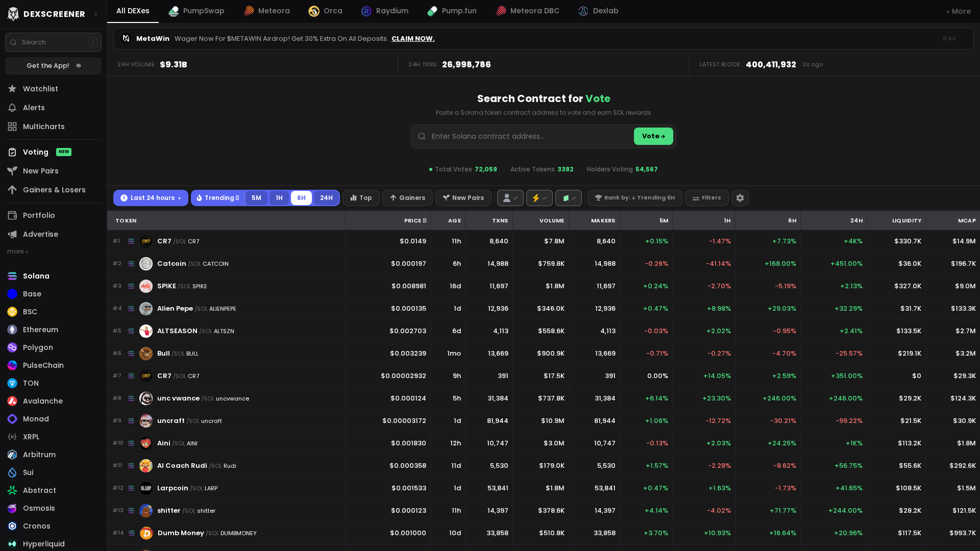Expand the sidebar 'more' menu
980x551 pixels.
tap(17, 252)
